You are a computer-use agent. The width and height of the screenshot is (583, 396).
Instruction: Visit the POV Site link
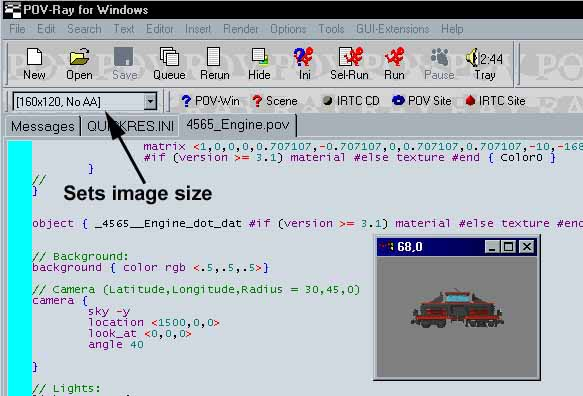click(x=422, y=101)
